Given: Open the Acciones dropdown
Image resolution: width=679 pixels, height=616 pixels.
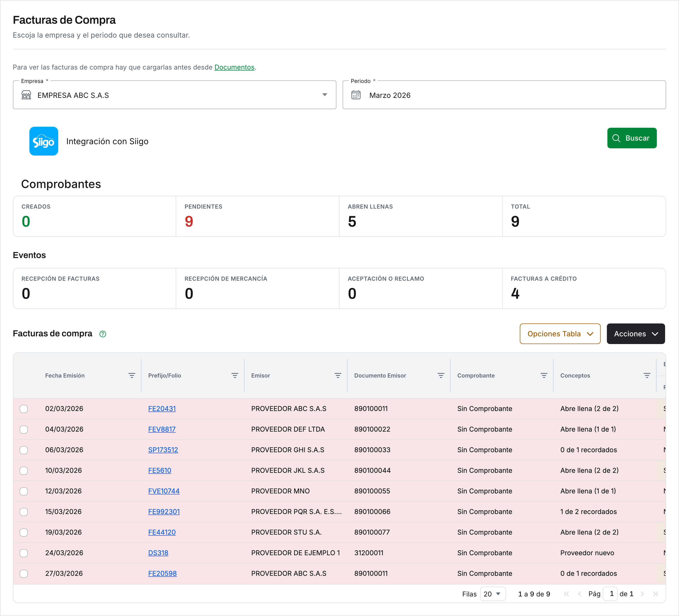Looking at the screenshot, I should (635, 334).
